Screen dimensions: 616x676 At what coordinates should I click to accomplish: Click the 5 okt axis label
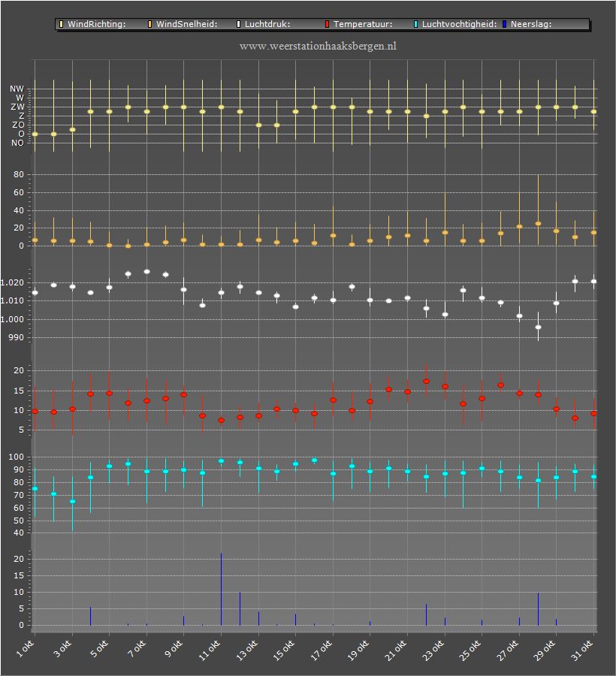[x=99, y=649]
